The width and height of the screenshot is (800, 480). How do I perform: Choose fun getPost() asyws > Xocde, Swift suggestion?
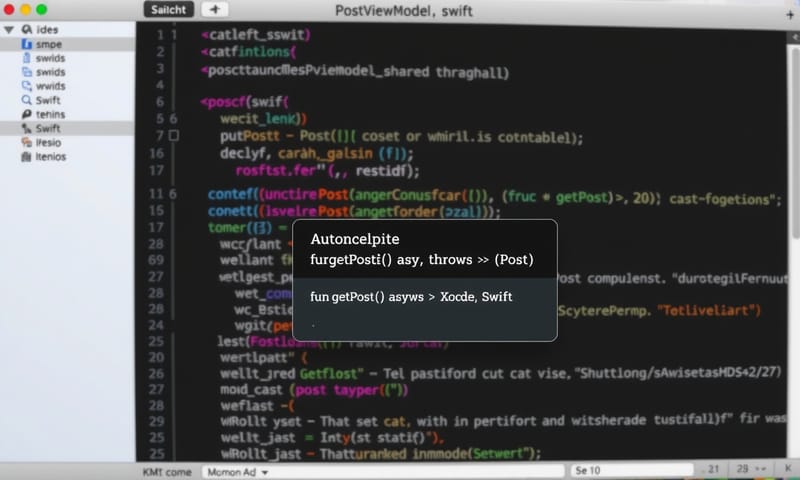coord(411,297)
